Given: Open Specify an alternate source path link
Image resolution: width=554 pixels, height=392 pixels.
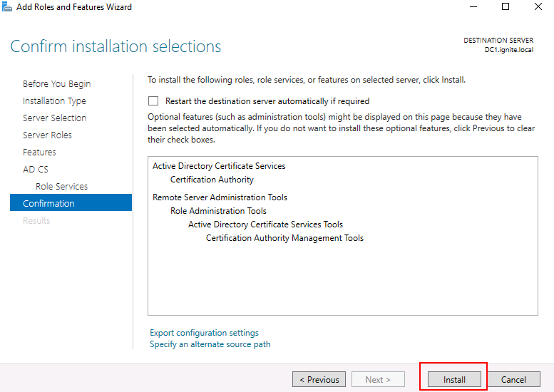Looking at the screenshot, I should point(210,344).
